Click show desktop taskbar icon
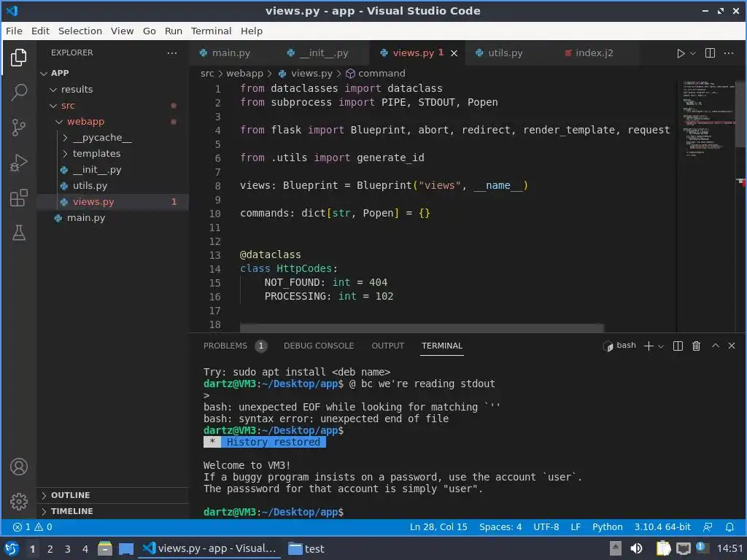Viewport: 747px width, 560px height. [x=126, y=548]
